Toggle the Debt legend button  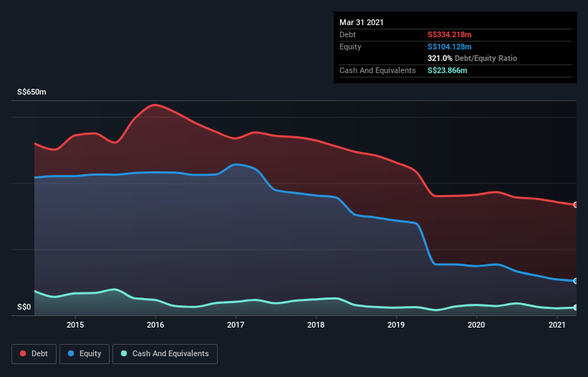pos(34,354)
